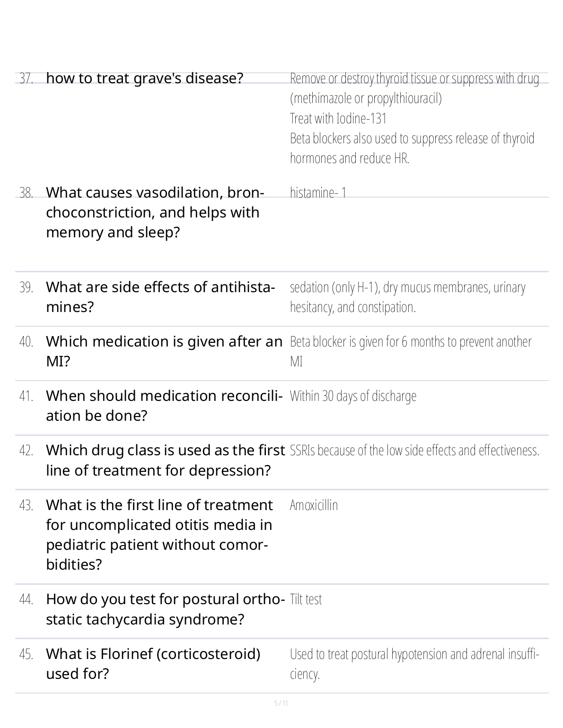Screen dimensions: 563x728
Task: Select the 'histamine- 1' answer text
Action: point(318,192)
